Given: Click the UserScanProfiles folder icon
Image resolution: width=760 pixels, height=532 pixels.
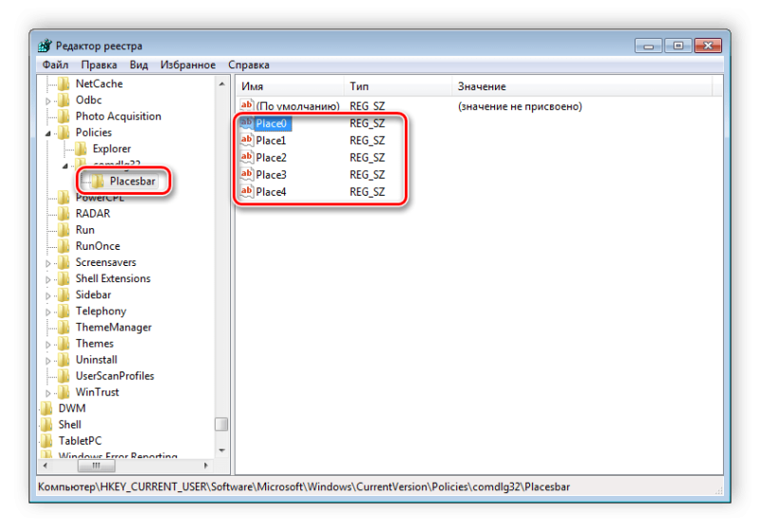Looking at the screenshot, I should point(64,376).
